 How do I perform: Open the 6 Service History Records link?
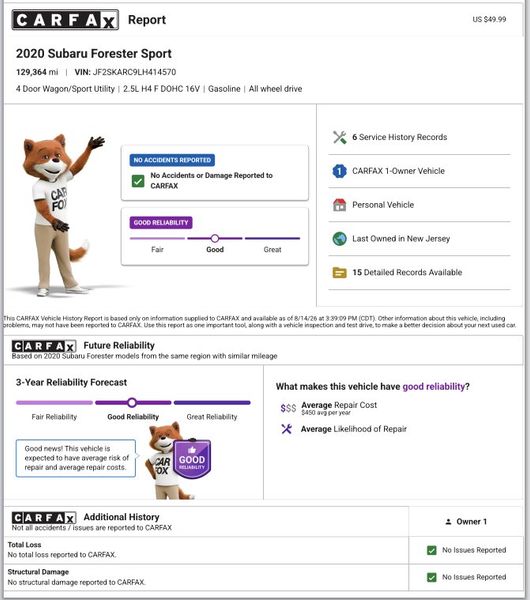click(x=400, y=137)
